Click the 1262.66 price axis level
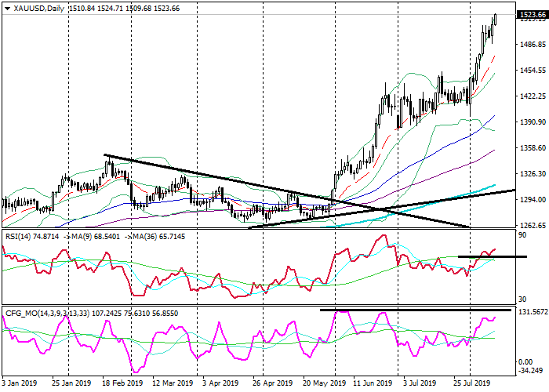 click(533, 226)
